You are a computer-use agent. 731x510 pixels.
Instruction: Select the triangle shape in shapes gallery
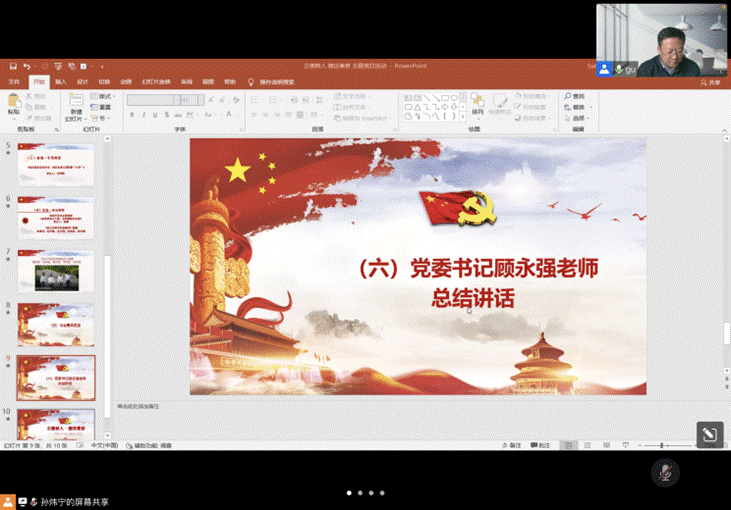click(417, 107)
